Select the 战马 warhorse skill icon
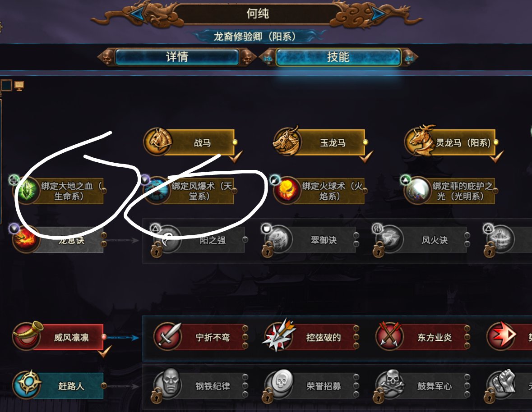The width and height of the screenshot is (532, 412). tap(158, 141)
